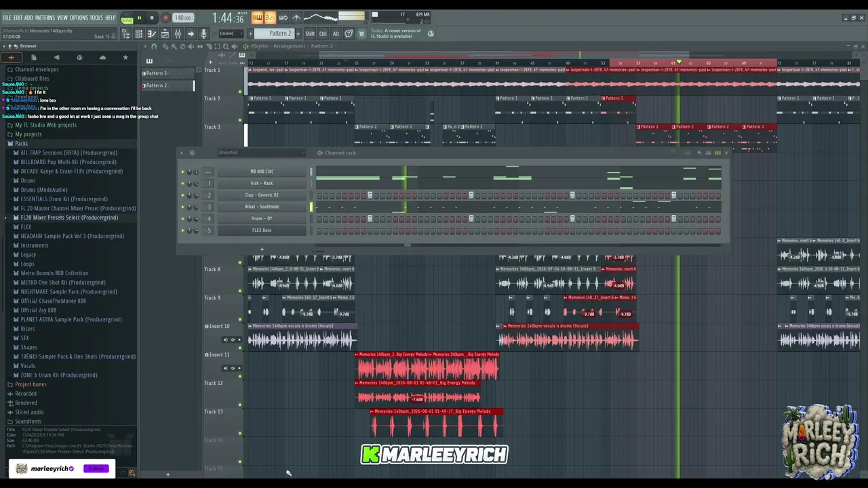Open the shopping cart store icon
Viewport: 868px width, 488px height.
point(361,34)
